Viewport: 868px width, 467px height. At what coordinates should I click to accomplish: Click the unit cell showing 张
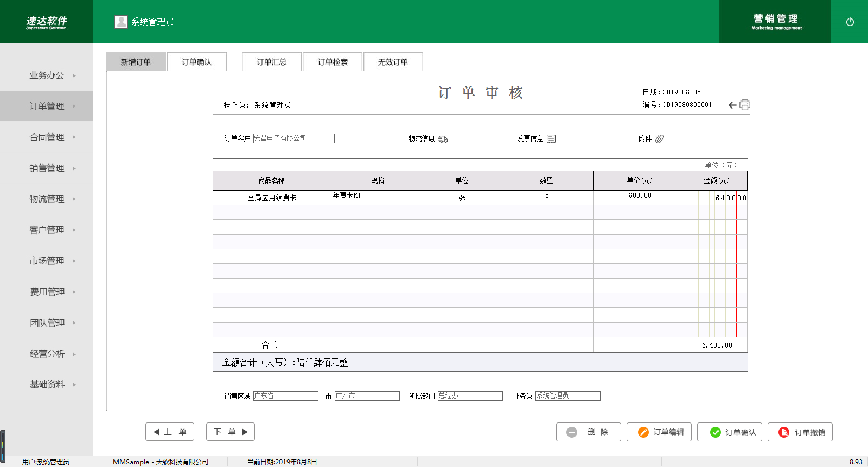[462, 198]
